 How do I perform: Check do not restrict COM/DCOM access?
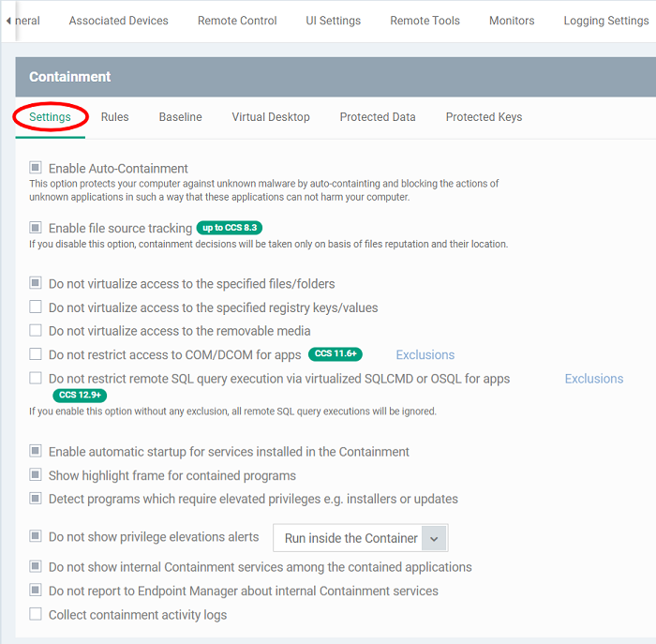[36, 354]
